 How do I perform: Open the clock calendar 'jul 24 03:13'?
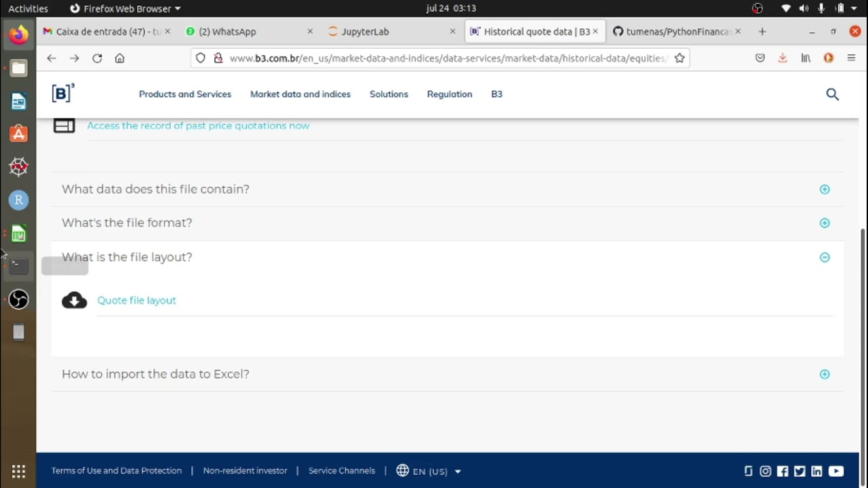451,8
